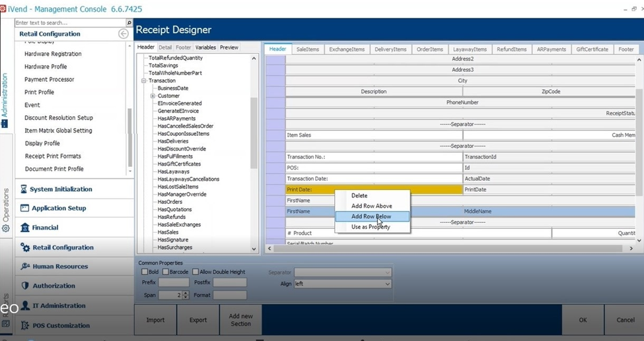Screen dimensions: 644x341
Task: Click the search magnifier icon
Action: tap(129, 23)
